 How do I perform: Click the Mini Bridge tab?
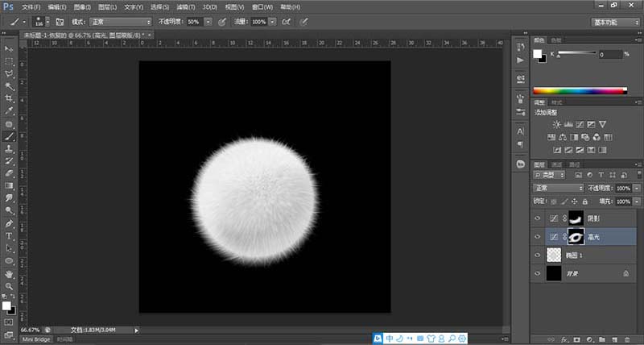click(35, 340)
